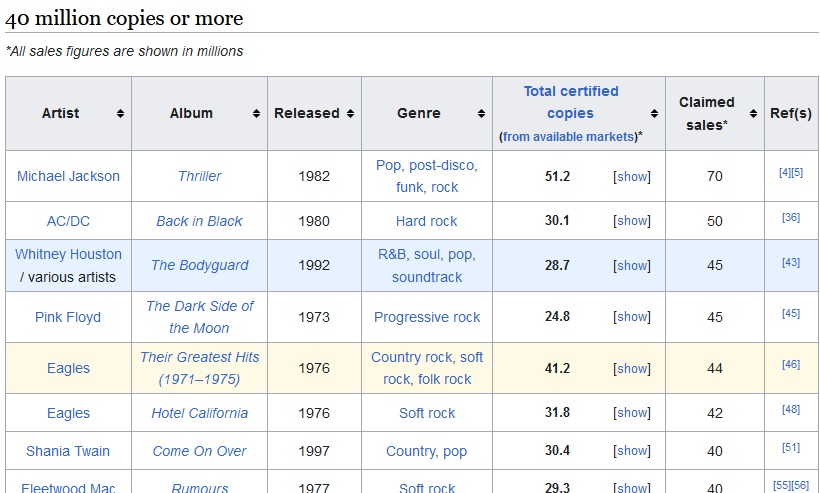Open 'from available markets' link
The width and height of the screenshot is (820, 493).
568,136
